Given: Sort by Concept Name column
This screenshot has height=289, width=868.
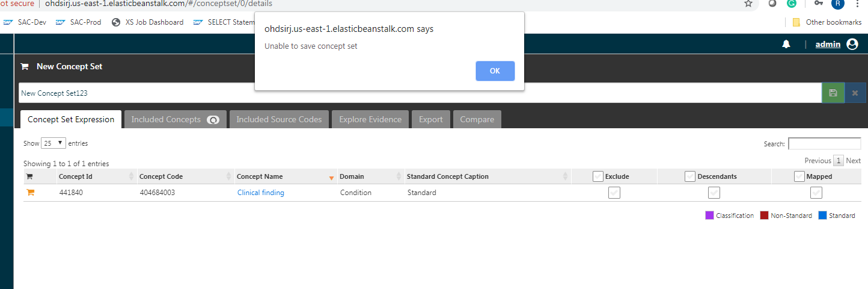Looking at the screenshot, I should pyautogui.click(x=285, y=176).
